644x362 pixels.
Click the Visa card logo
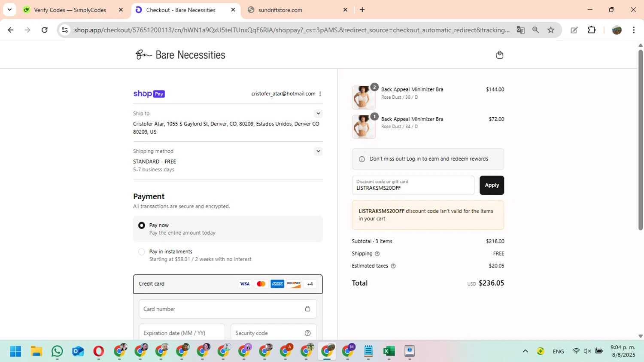(244, 284)
